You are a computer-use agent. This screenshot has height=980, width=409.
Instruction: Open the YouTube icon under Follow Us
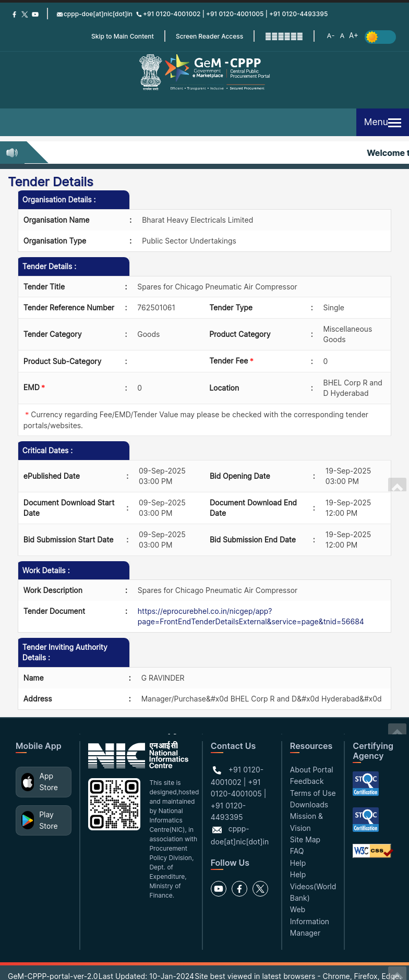[x=219, y=889]
